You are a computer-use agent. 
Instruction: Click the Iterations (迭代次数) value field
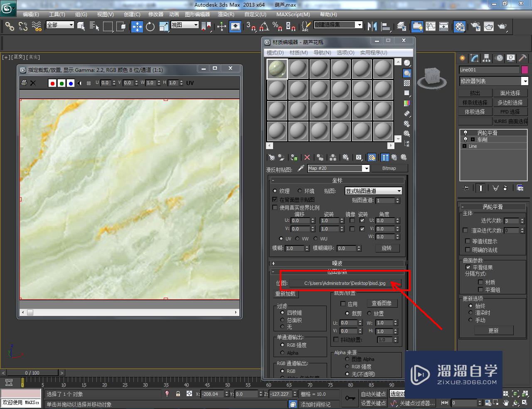pyautogui.click(x=511, y=221)
